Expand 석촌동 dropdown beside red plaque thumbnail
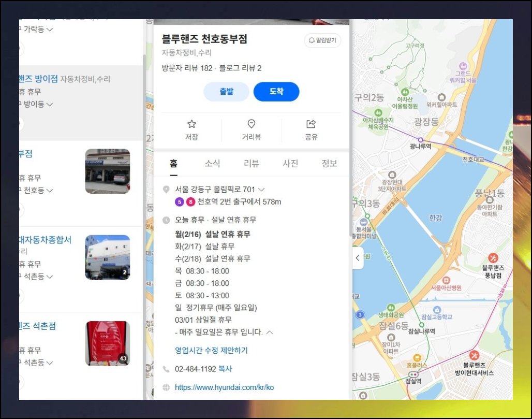Screen dimensions: 532x419 (x=50, y=363)
